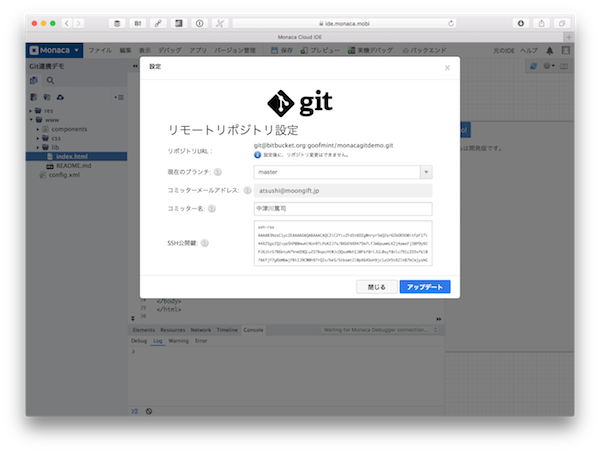The width and height of the screenshot is (600, 453).
Task: Click the バックエンド toolbar button
Action: (x=424, y=51)
